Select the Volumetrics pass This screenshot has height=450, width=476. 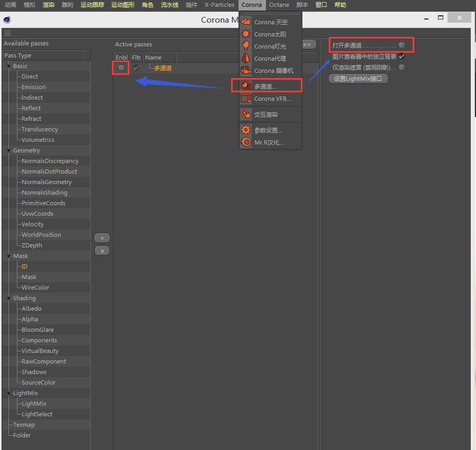click(x=37, y=140)
